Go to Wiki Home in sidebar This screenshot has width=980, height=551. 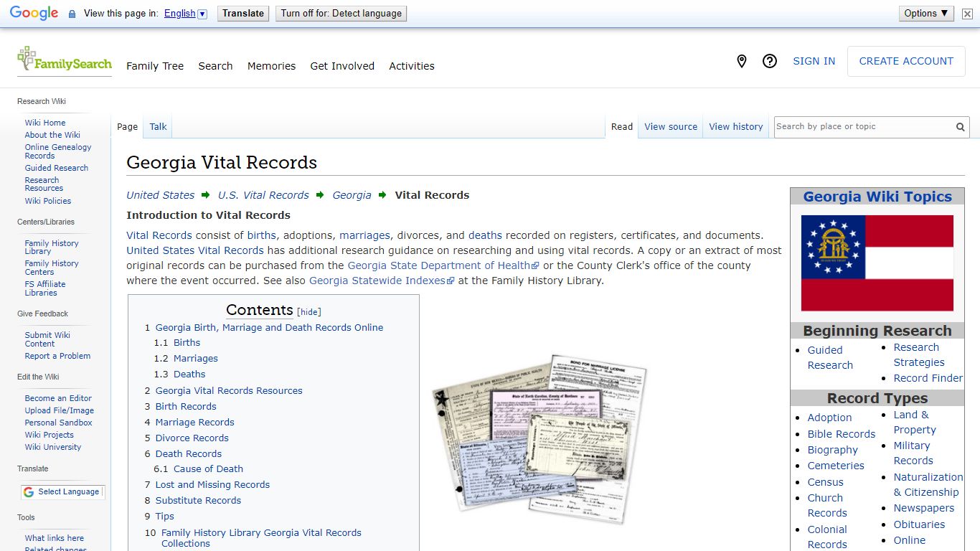[x=45, y=123]
